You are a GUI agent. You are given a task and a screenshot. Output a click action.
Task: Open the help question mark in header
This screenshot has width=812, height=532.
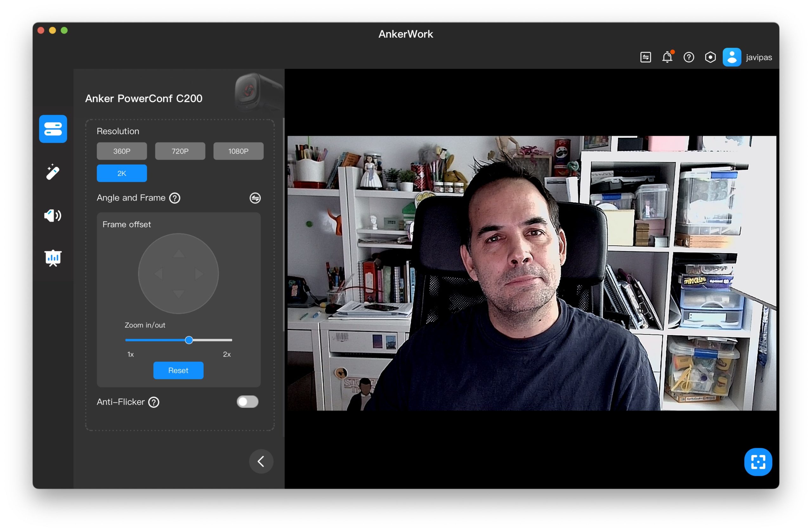[x=689, y=57]
